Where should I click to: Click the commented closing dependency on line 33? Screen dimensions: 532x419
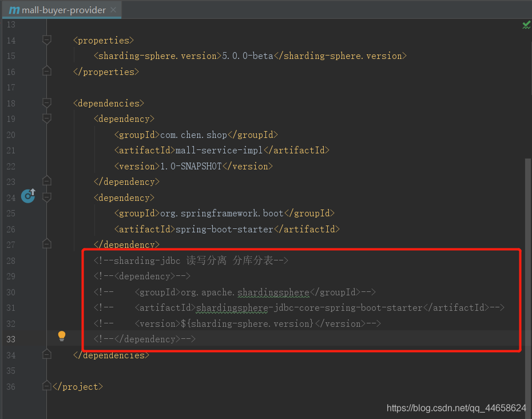click(x=145, y=339)
